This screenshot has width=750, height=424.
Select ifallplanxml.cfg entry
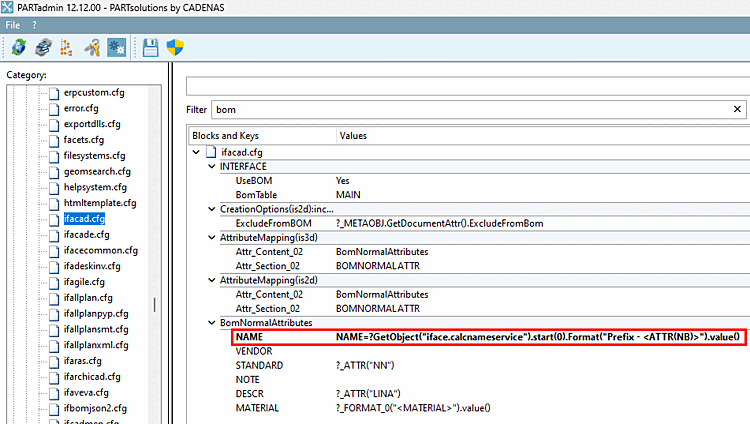pyautogui.click(x=96, y=345)
